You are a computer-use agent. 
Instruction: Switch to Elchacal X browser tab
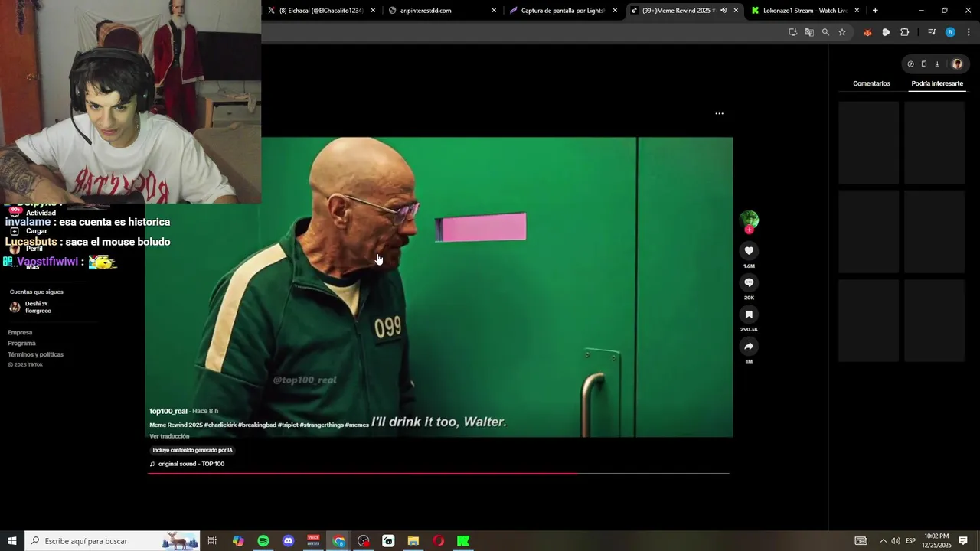pos(322,11)
